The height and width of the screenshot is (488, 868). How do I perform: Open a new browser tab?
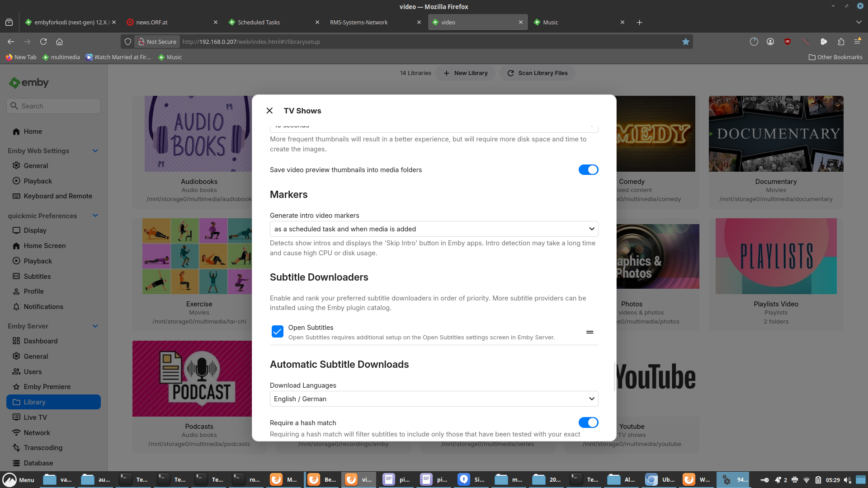tap(639, 22)
